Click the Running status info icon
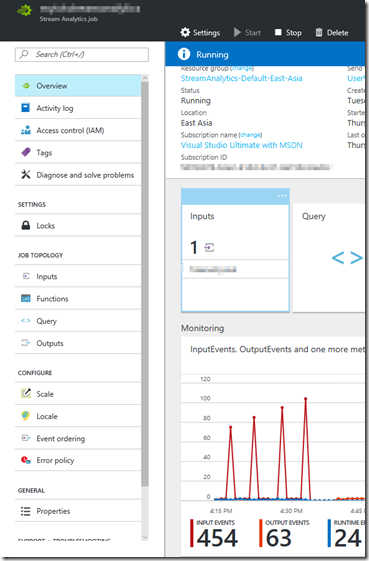The width and height of the screenshot is (369, 561). coord(184,54)
